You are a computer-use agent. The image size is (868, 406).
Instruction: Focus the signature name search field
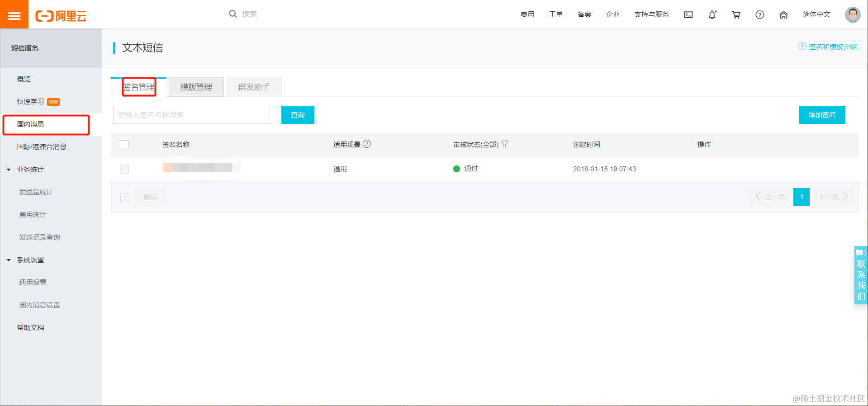coord(191,115)
